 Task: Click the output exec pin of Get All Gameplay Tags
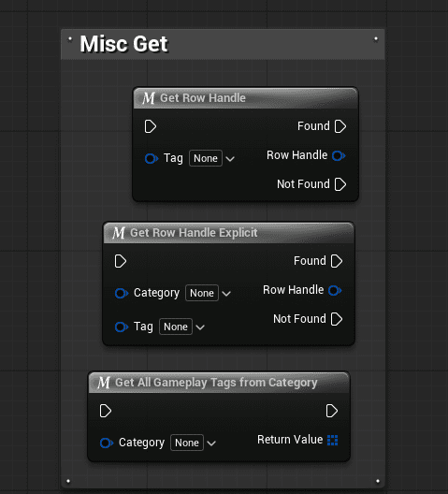[x=332, y=411]
